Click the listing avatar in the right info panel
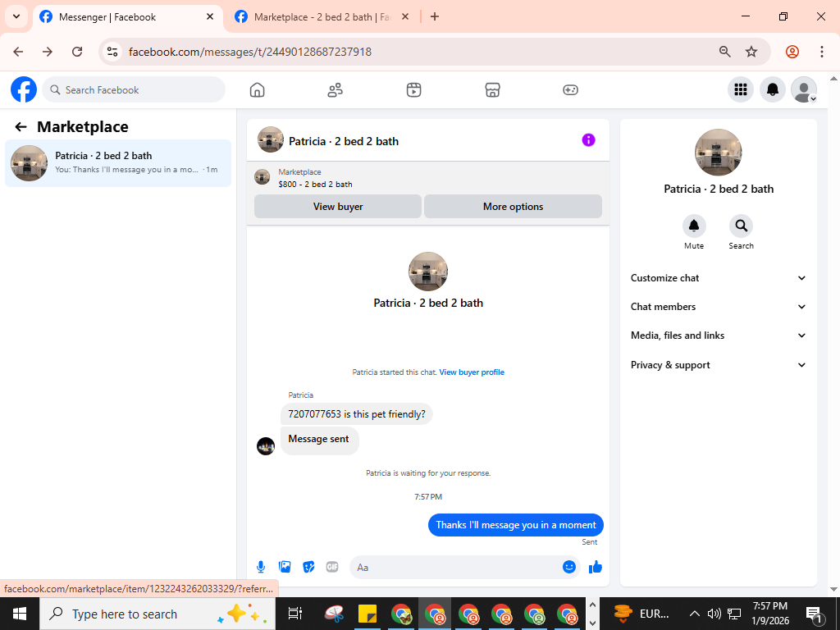Screen dimensions: 840x630 tap(718, 152)
